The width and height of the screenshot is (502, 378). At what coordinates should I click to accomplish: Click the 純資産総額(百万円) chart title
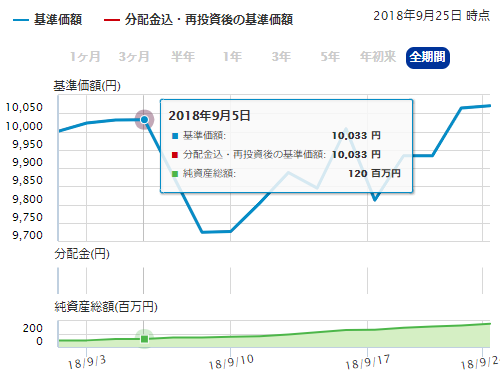point(106,307)
